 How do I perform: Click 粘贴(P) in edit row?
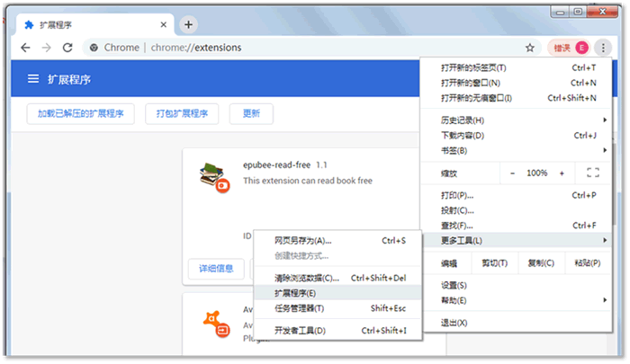tap(588, 263)
